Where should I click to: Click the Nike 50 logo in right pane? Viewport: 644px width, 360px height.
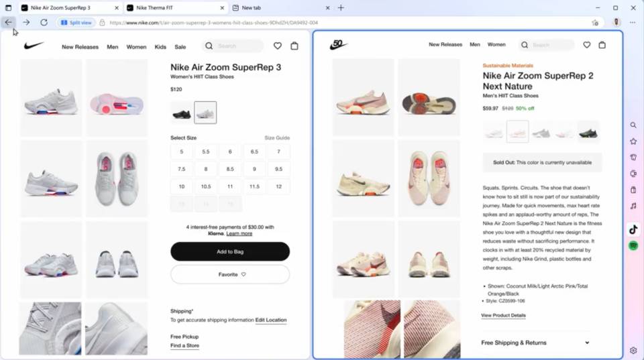pyautogui.click(x=338, y=44)
